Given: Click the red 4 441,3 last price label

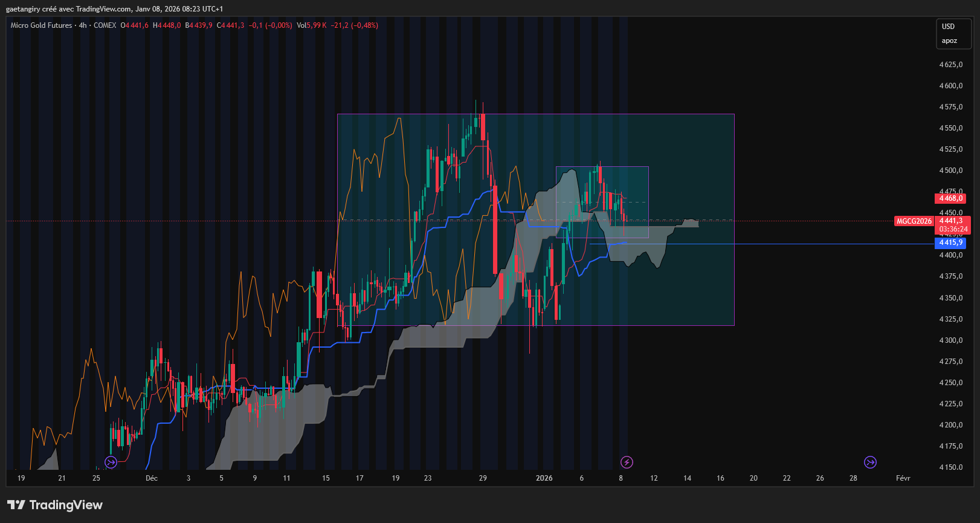Looking at the screenshot, I should coord(952,221).
